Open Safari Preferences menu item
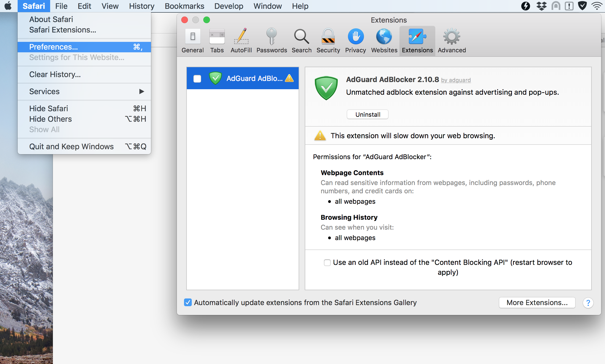The image size is (605, 364). tap(54, 47)
